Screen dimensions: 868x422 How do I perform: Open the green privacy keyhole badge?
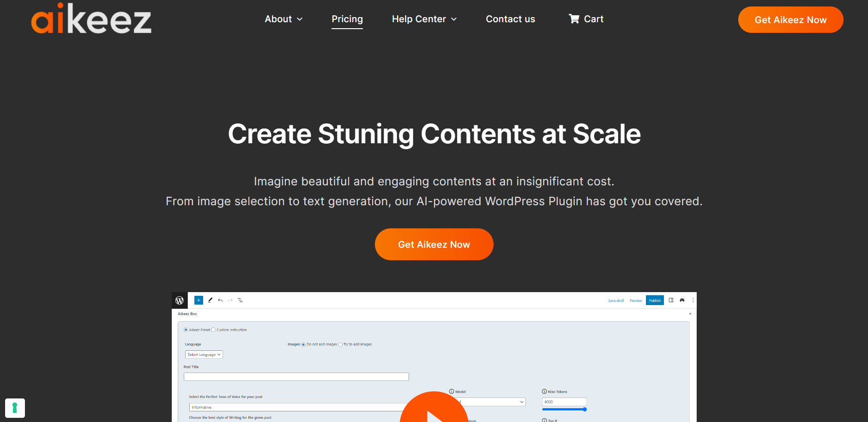click(15, 408)
